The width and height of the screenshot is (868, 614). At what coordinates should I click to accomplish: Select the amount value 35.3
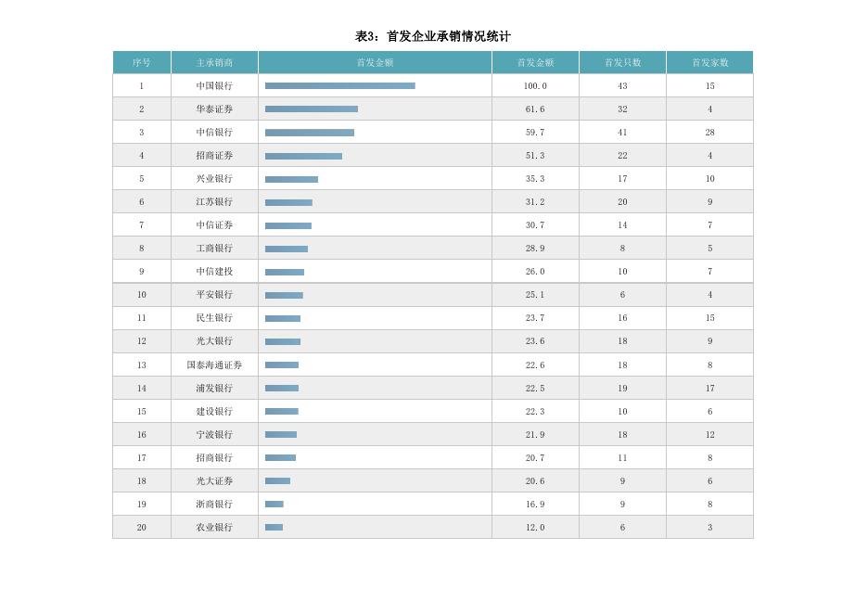coord(535,179)
